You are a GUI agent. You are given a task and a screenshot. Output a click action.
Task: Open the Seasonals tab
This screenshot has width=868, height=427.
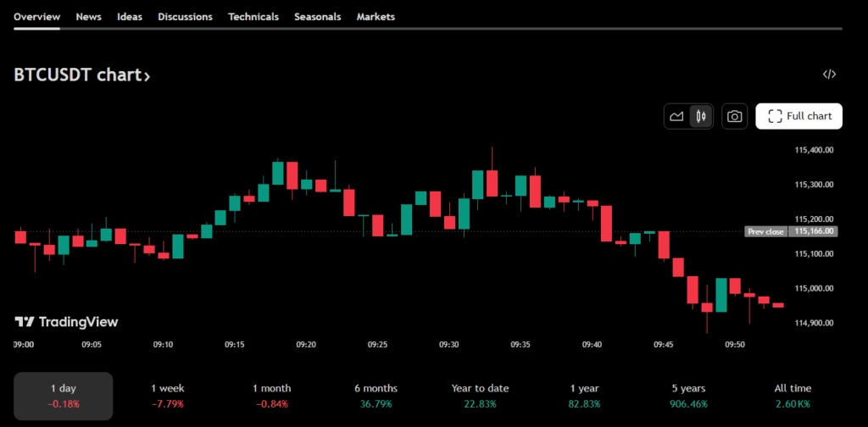tap(317, 17)
